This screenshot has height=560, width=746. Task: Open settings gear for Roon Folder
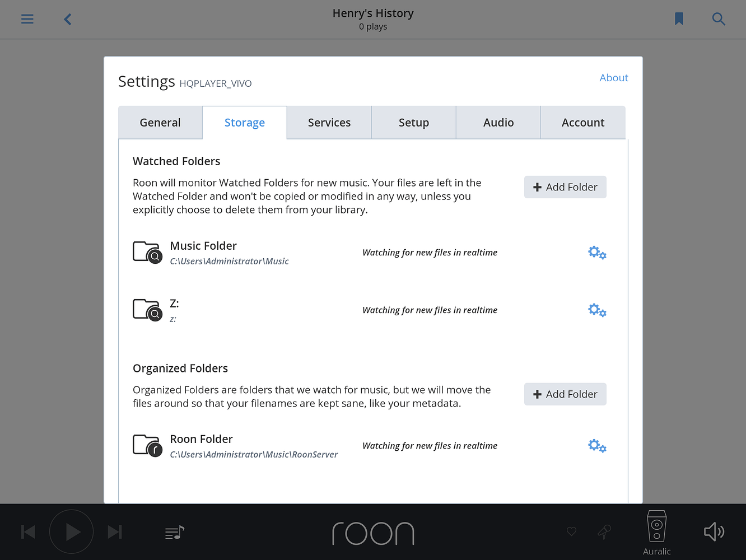pyautogui.click(x=597, y=446)
